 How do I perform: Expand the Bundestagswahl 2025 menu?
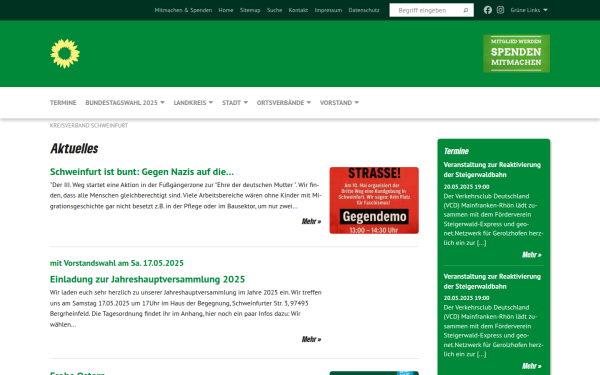click(x=125, y=103)
